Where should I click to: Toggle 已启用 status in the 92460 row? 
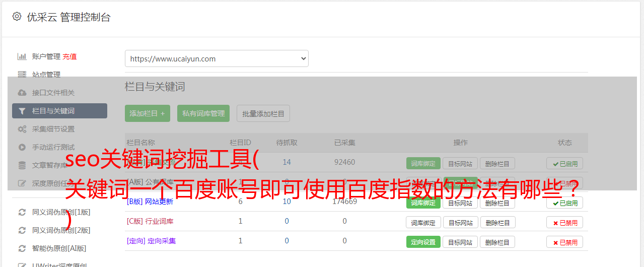[564, 163]
